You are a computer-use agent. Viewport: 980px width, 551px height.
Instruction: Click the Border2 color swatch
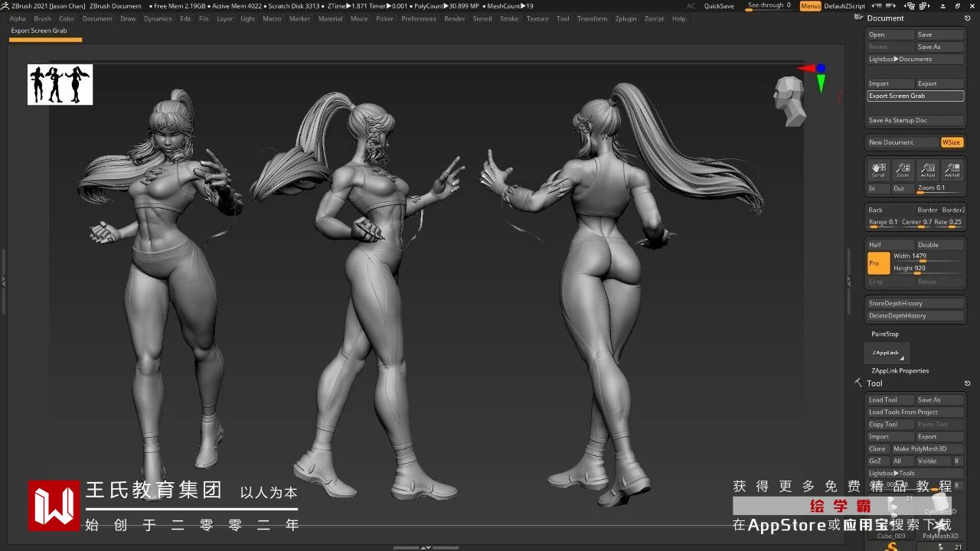click(953, 210)
